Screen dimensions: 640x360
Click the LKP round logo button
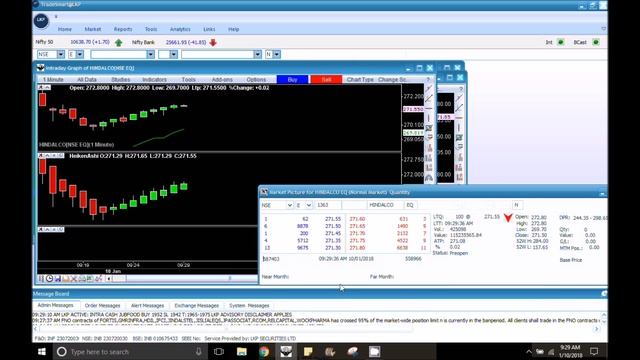(41, 20)
